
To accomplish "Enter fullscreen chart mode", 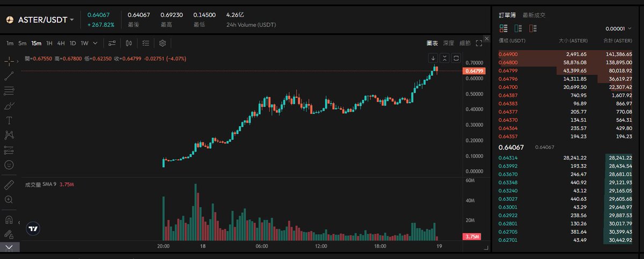I will 479,43.
